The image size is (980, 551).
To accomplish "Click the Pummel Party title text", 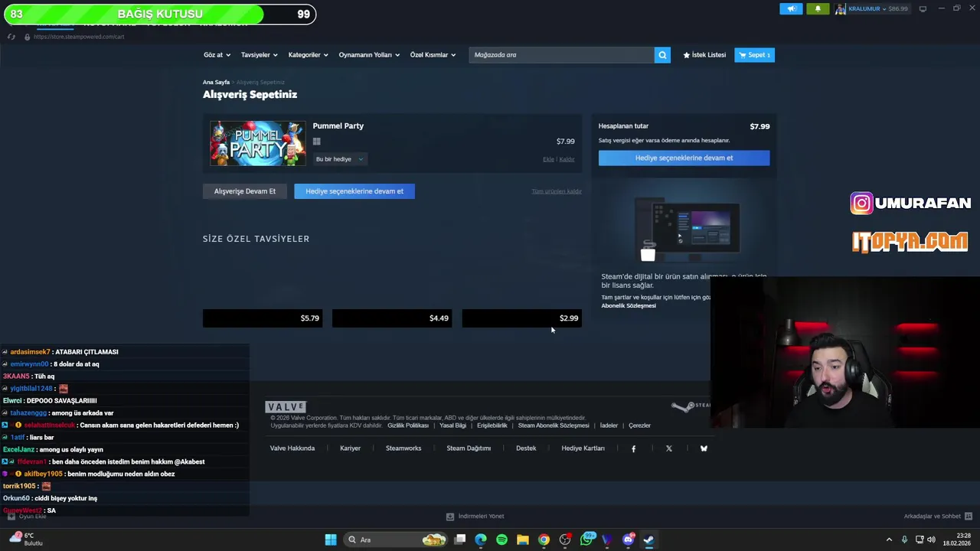I will pos(338,126).
